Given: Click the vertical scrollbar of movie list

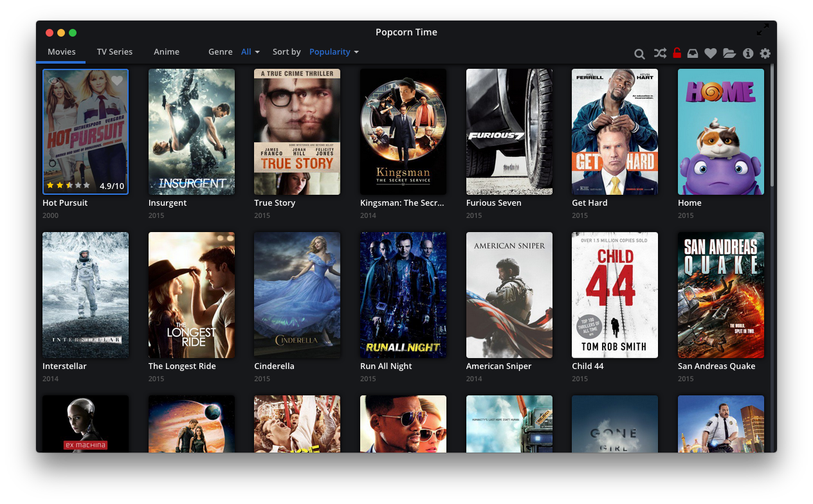Looking at the screenshot, I should pos(772,126).
